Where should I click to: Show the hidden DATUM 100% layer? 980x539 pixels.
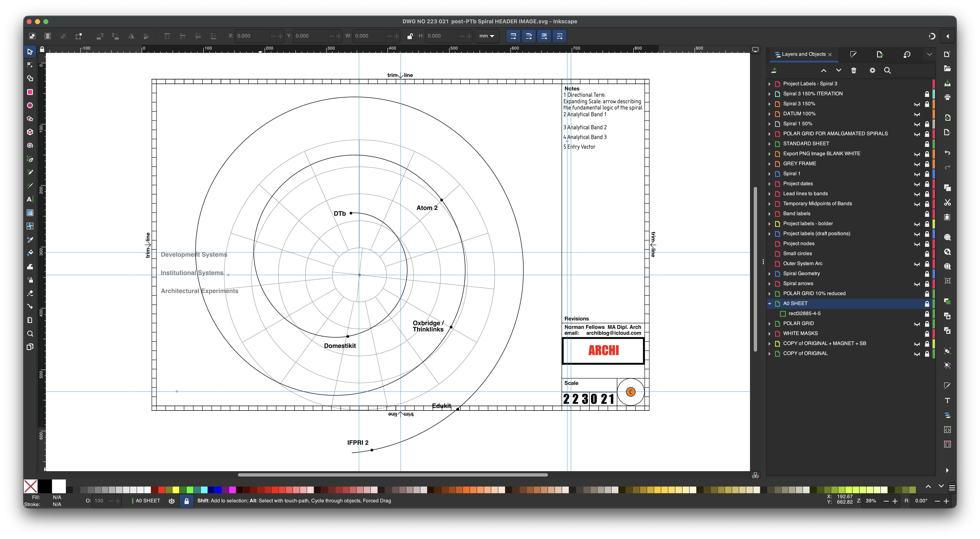917,114
